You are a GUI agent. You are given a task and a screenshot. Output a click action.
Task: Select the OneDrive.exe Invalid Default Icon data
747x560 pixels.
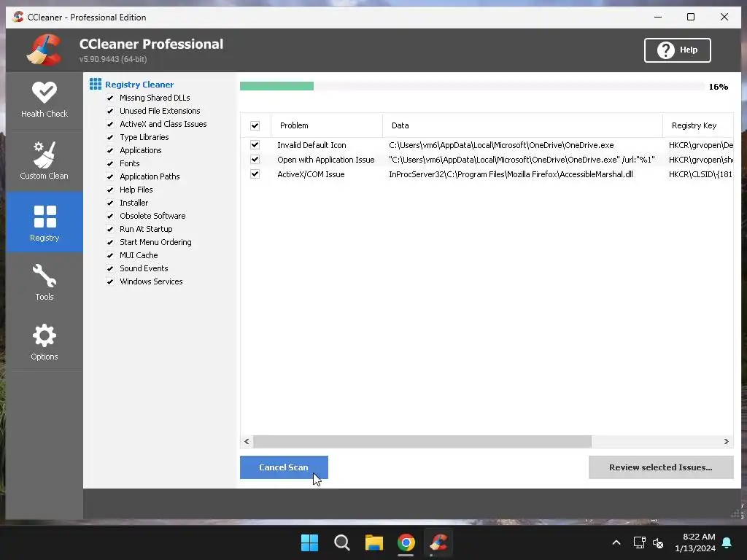[x=501, y=145]
